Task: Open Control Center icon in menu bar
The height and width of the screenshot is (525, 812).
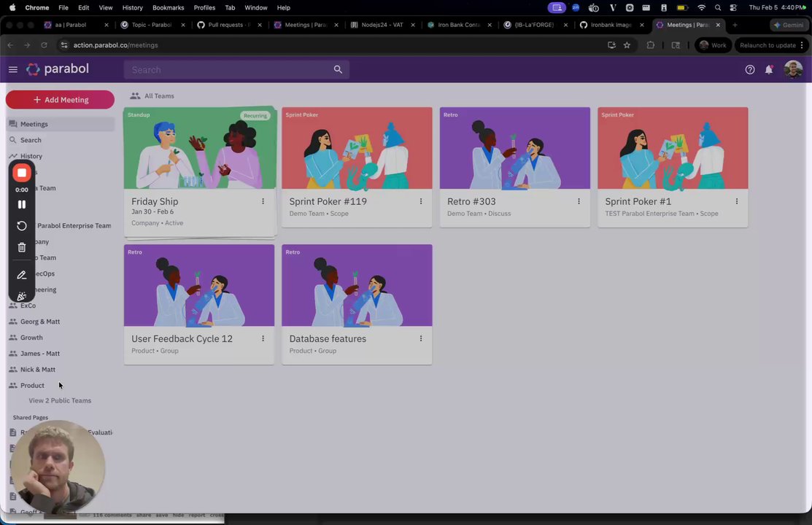Action: click(x=733, y=8)
